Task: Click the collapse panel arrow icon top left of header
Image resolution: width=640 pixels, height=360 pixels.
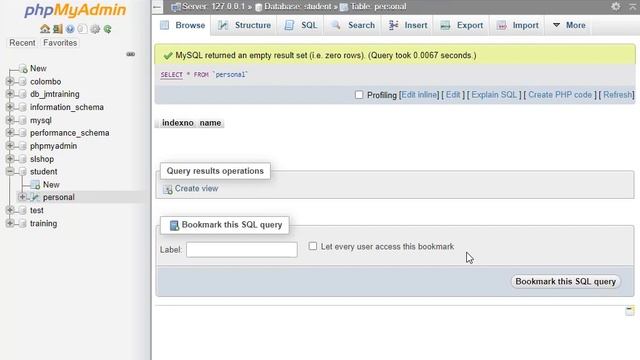Action: (x=157, y=7)
